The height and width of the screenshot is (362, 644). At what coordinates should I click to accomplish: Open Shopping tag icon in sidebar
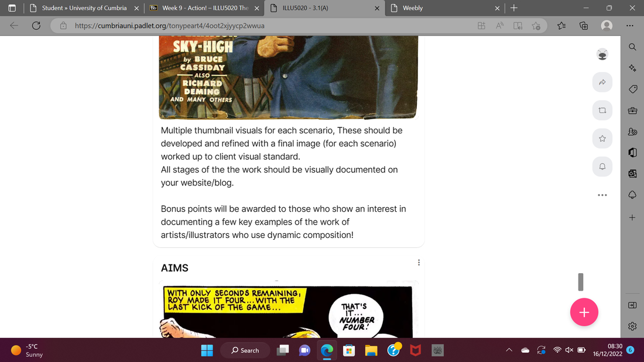[x=632, y=89]
